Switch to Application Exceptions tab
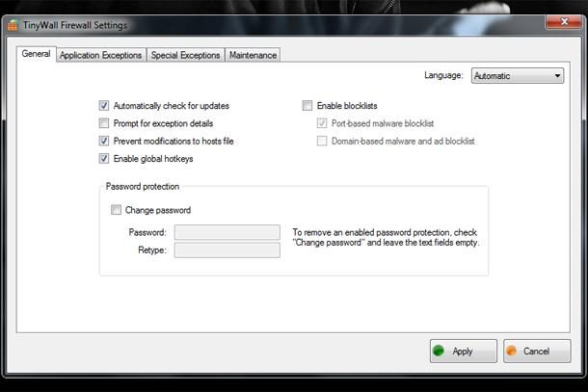 (x=101, y=55)
